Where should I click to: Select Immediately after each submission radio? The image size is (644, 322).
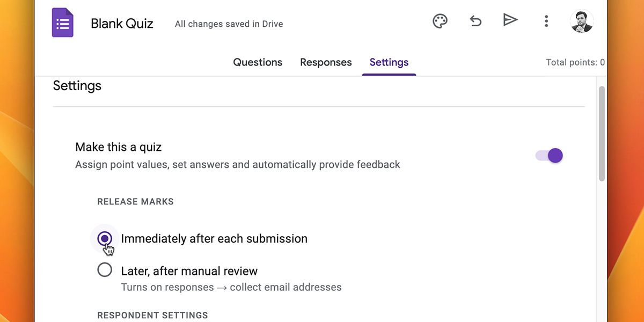click(x=105, y=238)
